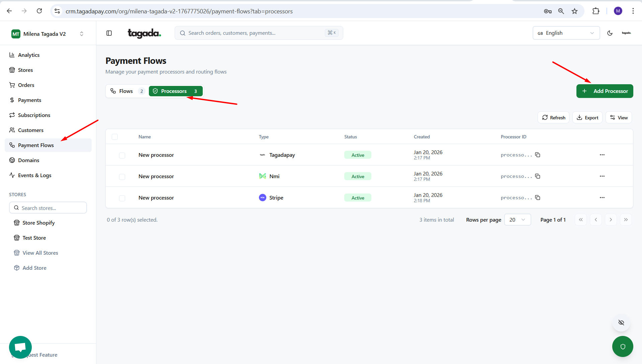
Task: Click the green shield floating button
Action: point(622,347)
